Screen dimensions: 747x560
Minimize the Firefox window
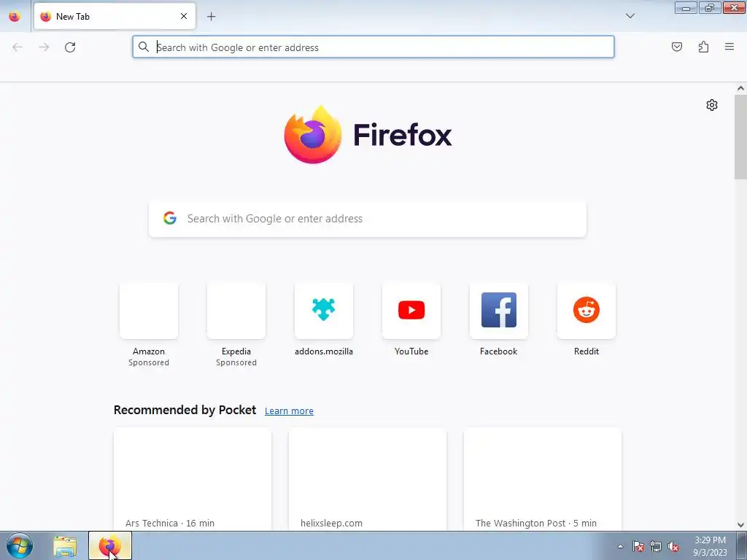tap(686, 8)
